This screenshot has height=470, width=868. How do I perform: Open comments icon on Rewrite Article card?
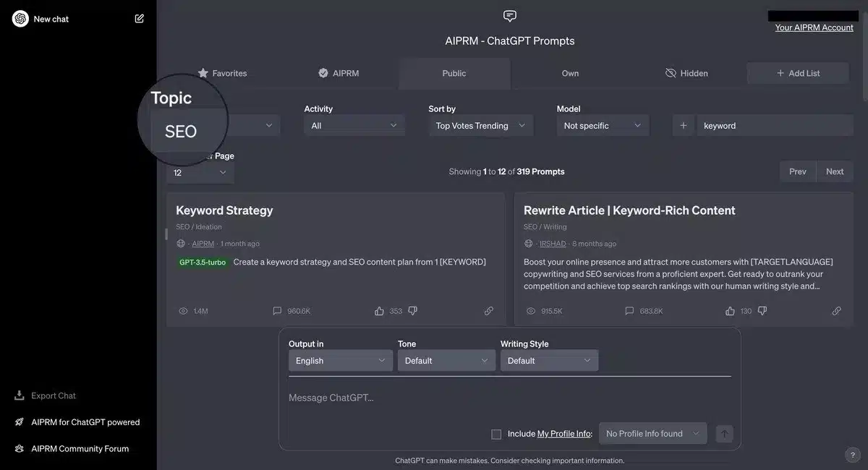click(629, 311)
